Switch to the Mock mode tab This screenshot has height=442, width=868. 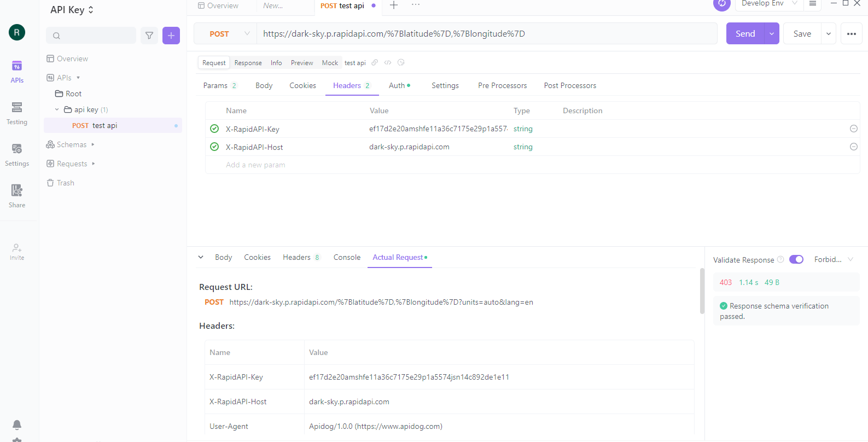(x=330, y=63)
